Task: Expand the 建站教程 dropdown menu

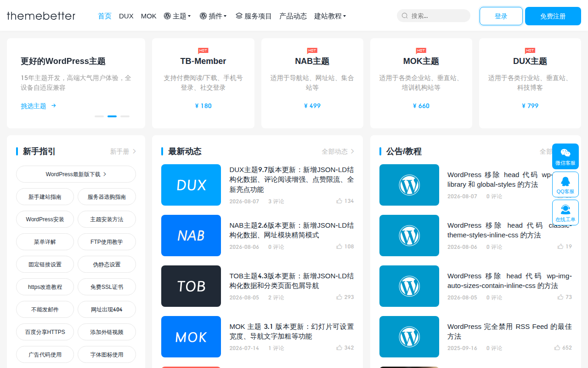Action: point(330,16)
